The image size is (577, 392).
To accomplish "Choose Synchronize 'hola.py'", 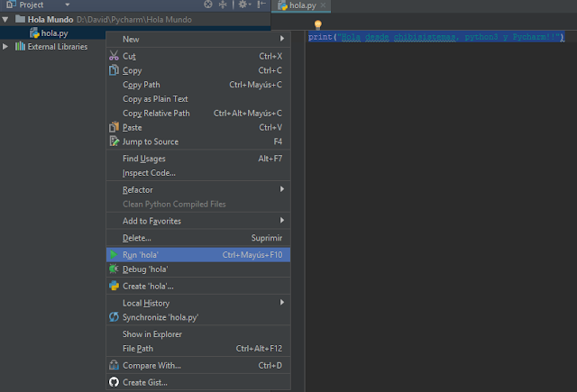I will click(x=198, y=317).
